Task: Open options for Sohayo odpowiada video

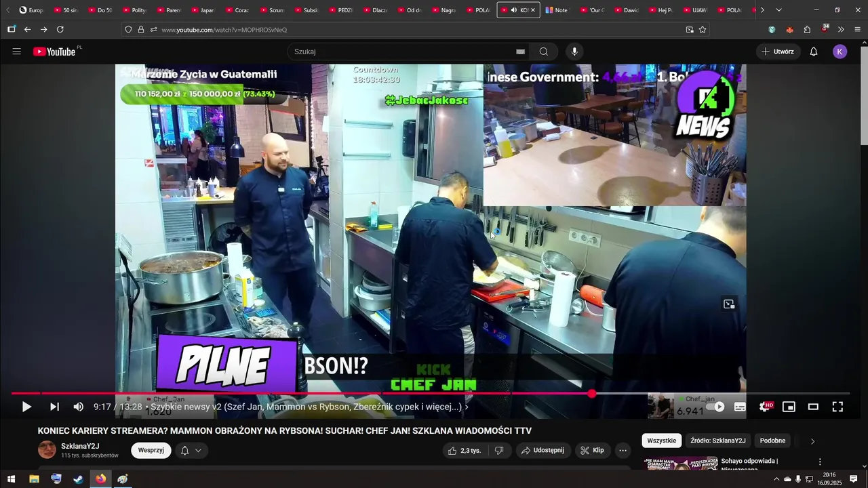Action: (820, 462)
